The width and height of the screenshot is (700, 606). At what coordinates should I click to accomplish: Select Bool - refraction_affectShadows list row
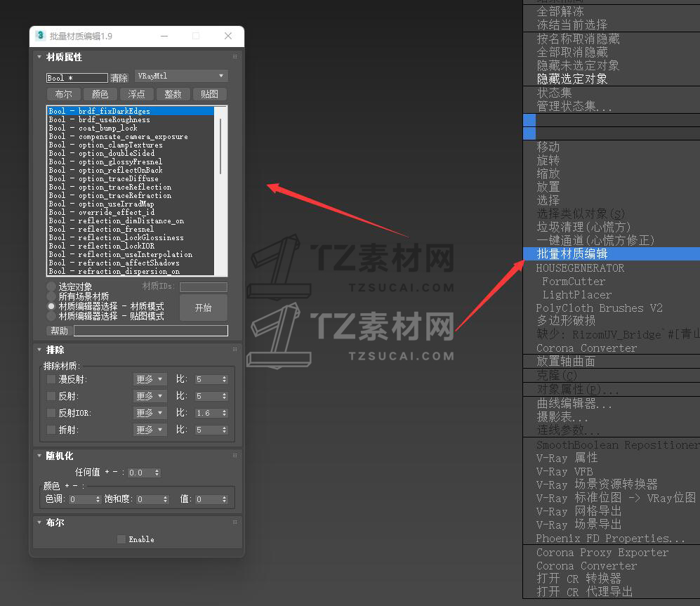131,263
